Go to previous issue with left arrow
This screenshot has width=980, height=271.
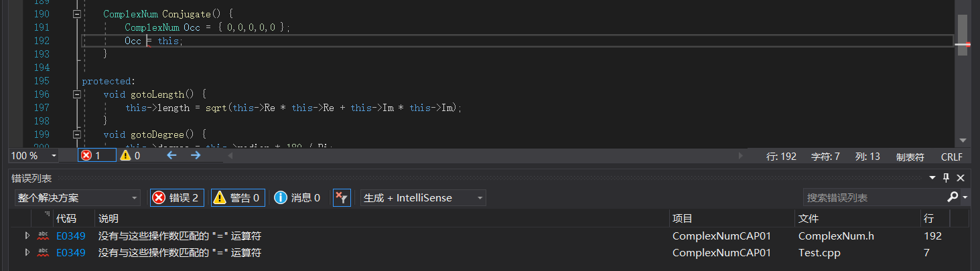[x=171, y=155]
